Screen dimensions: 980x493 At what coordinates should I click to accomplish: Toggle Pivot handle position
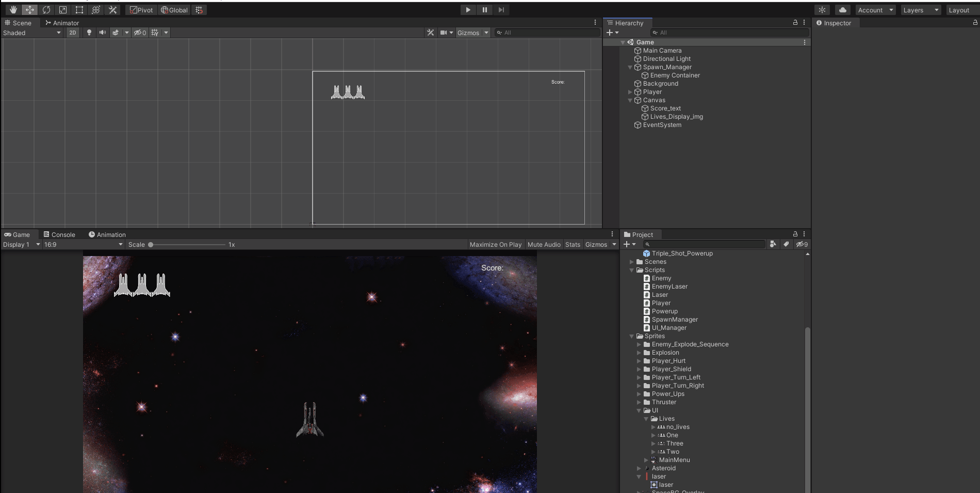[x=141, y=10]
